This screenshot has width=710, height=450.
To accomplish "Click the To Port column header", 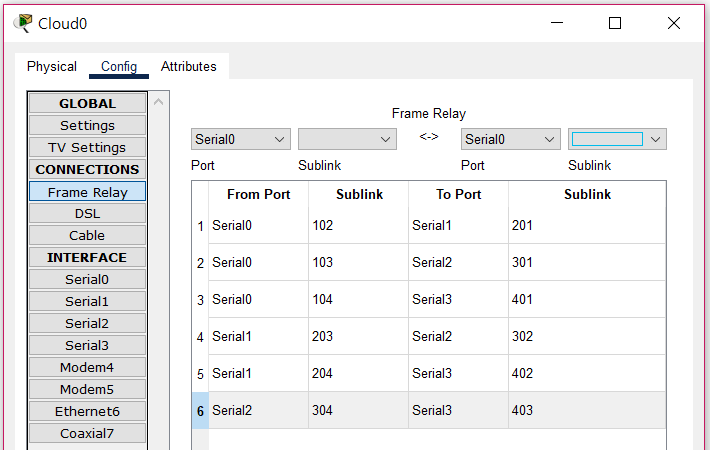I will pyautogui.click(x=459, y=194).
